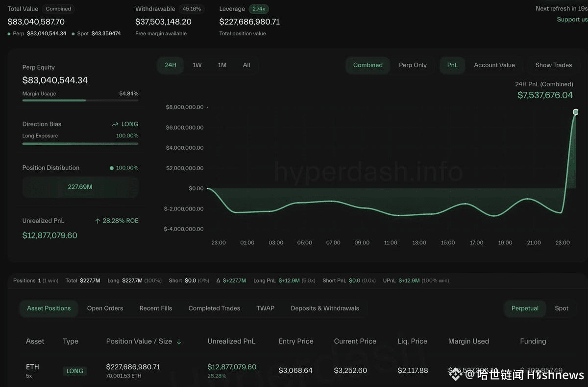
Task: Open the Support us link
Action: pyautogui.click(x=572, y=20)
